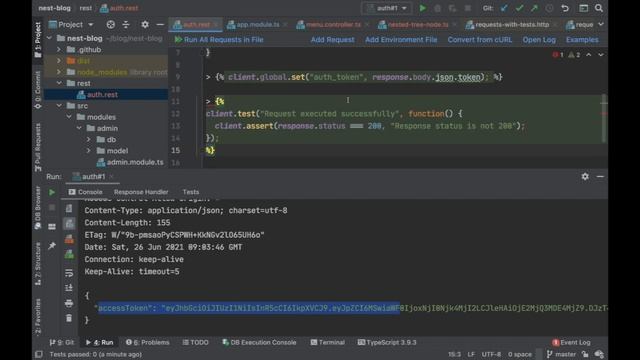Viewport: 640px width, 360px height.
Task: Click the master git branch widget
Action: point(561,354)
